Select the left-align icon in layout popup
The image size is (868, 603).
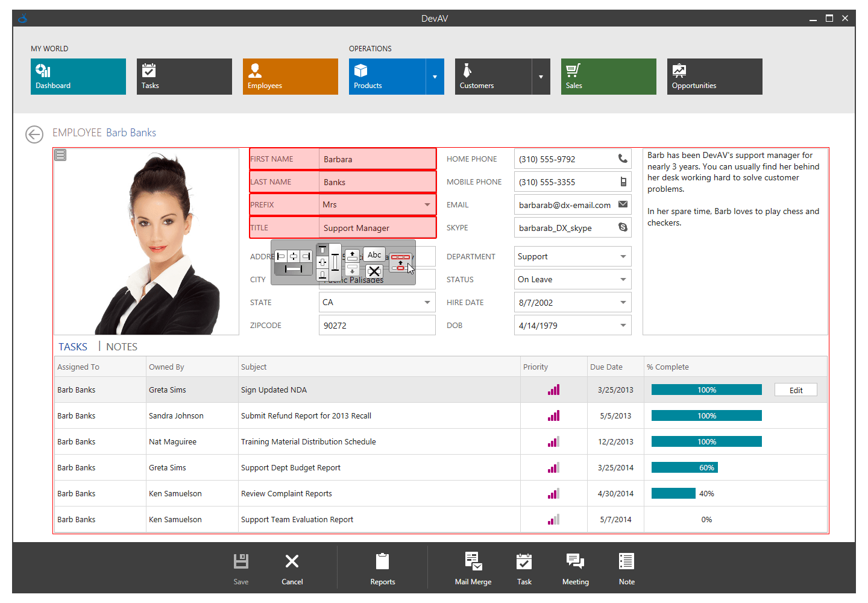pyautogui.click(x=281, y=256)
